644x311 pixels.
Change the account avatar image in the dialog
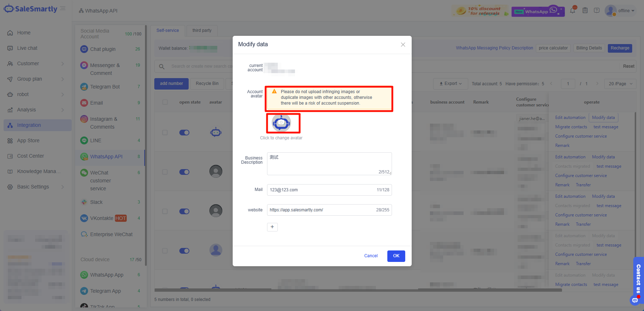(x=281, y=123)
